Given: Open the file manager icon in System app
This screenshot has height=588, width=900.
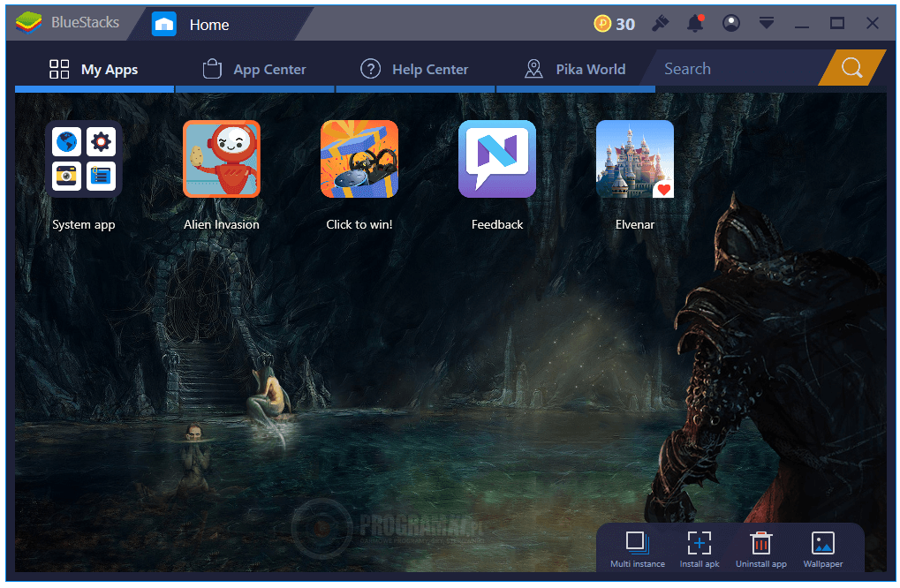Looking at the screenshot, I should point(101,176).
